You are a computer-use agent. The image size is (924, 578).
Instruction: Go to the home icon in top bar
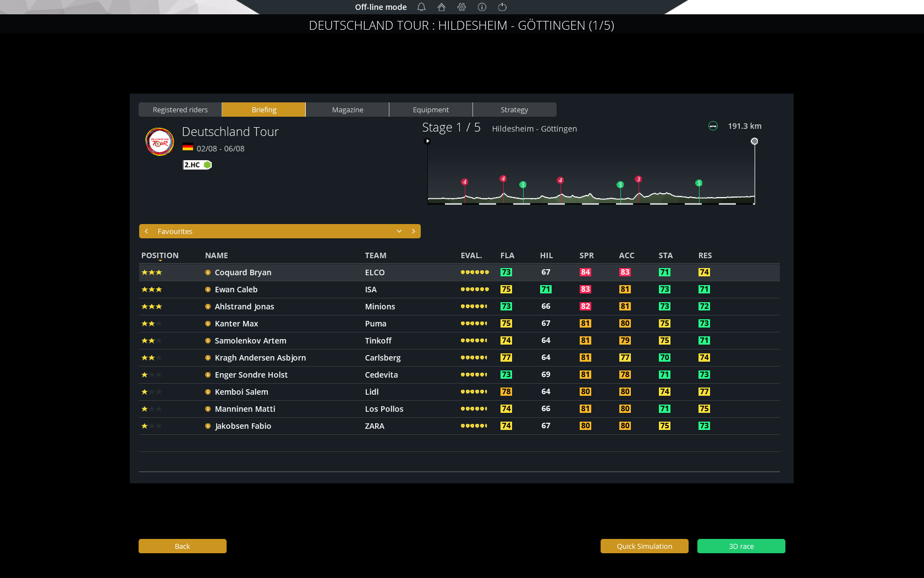(441, 7)
